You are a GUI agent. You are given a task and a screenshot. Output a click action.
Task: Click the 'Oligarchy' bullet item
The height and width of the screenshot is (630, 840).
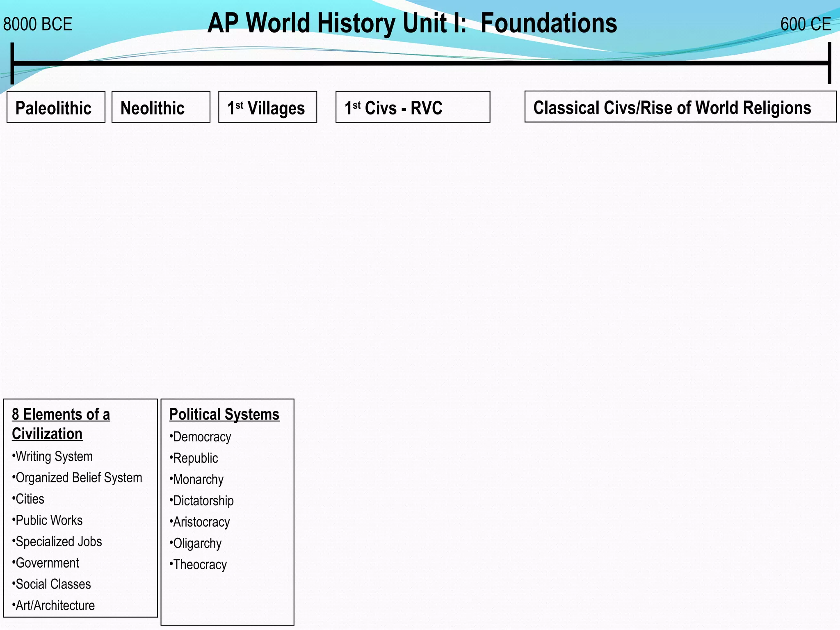pyautogui.click(x=195, y=544)
